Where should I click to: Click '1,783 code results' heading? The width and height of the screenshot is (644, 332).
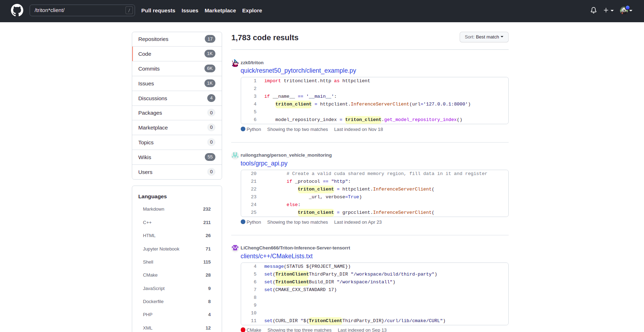click(x=265, y=38)
